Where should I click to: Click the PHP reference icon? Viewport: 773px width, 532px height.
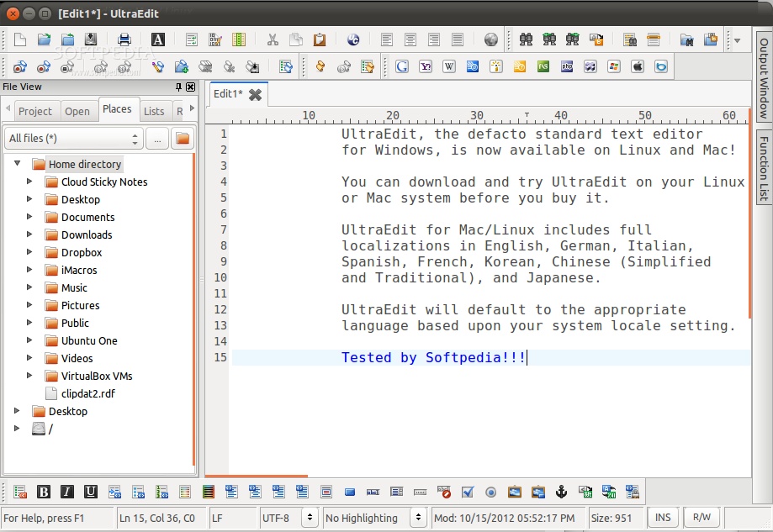pyautogui.click(x=567, y=66)
